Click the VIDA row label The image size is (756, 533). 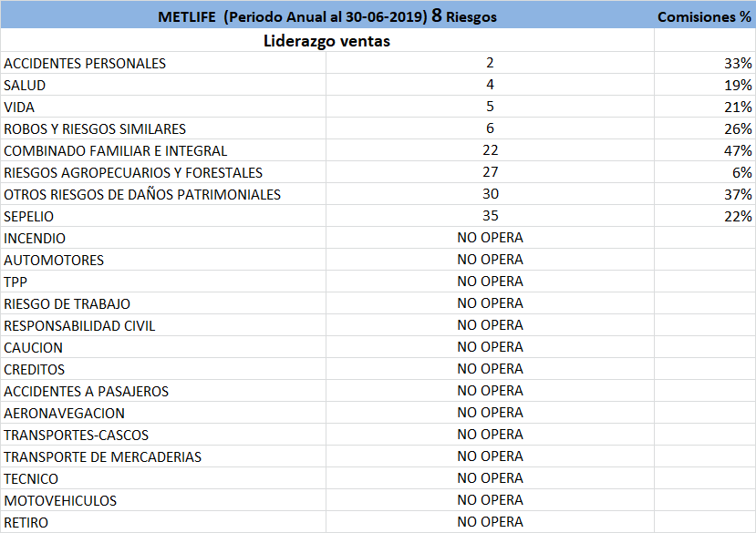coord(19,107)
